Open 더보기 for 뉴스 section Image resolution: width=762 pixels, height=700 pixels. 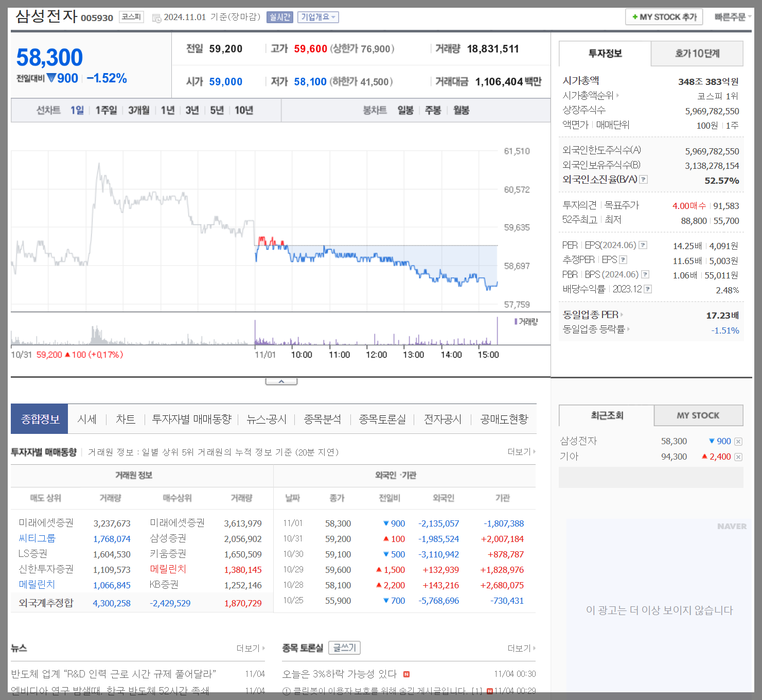point(251,648)
